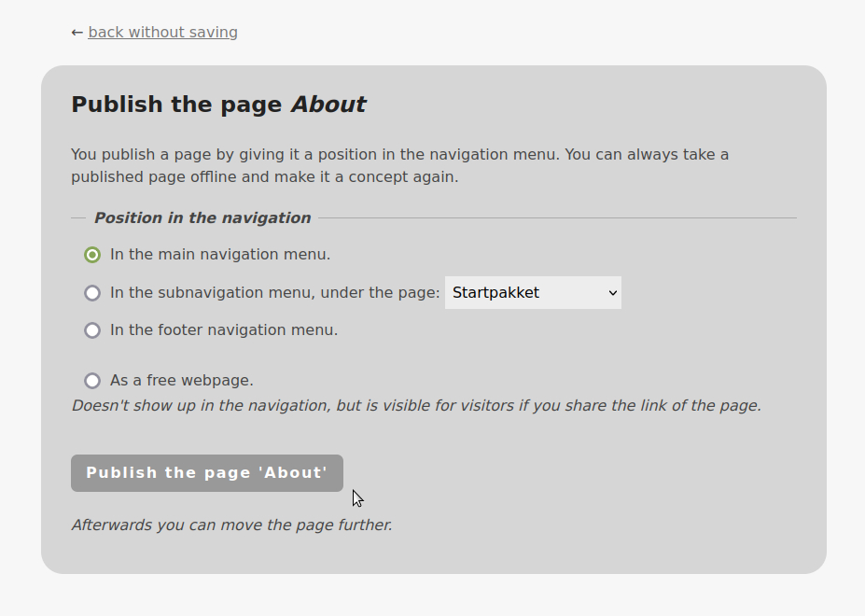This screenshot has height=616, width=865.
Task: Choose the subnavigation menu radio button
Action: click(x=92, y=293)
